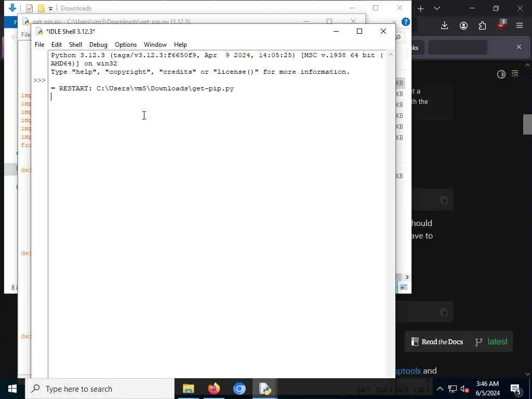Open the Window menu

(x=155, y=45)
